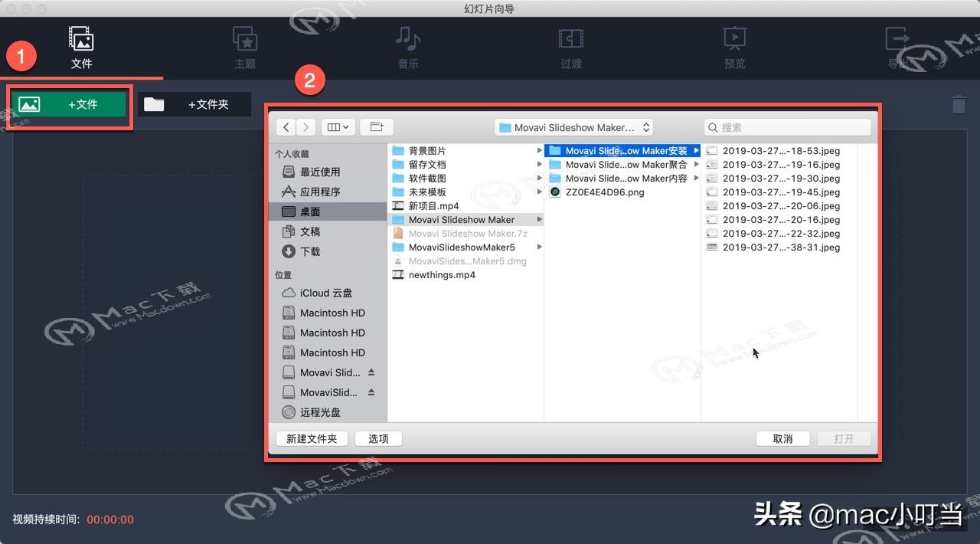Open the 预览 tab

pyautogui.click(x=734, y=48)
